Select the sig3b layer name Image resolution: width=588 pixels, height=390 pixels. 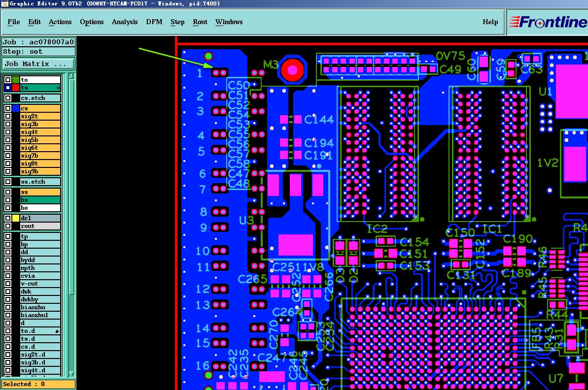[40, 124]
